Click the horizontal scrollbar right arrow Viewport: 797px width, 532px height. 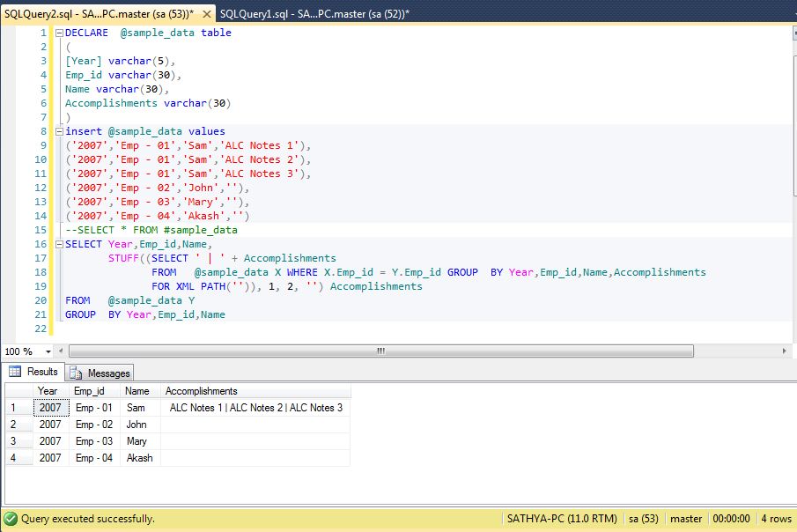pos(785,351)
